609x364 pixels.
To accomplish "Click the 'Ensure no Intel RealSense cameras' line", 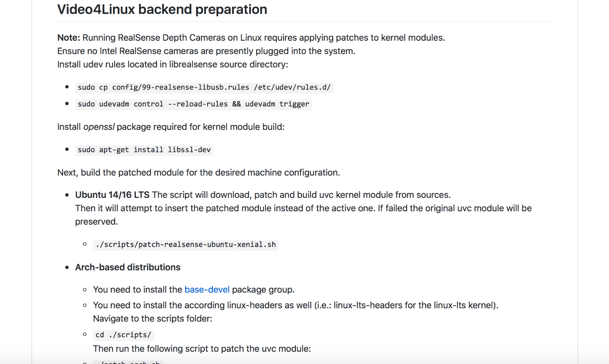I will tap(206, 51).
